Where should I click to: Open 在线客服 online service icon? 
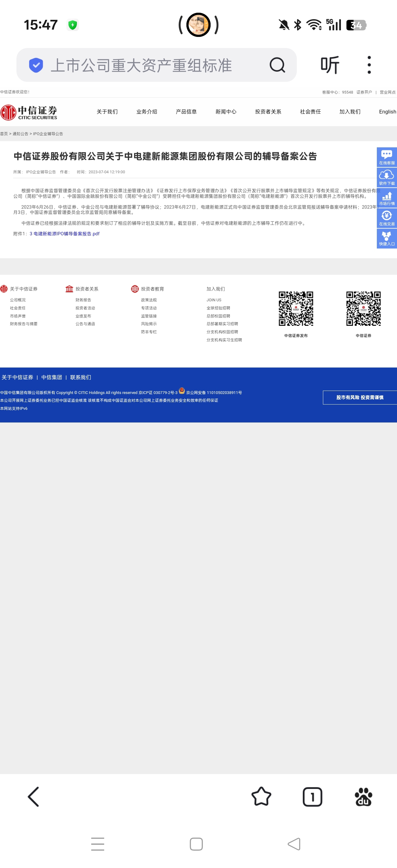point(386,157)
